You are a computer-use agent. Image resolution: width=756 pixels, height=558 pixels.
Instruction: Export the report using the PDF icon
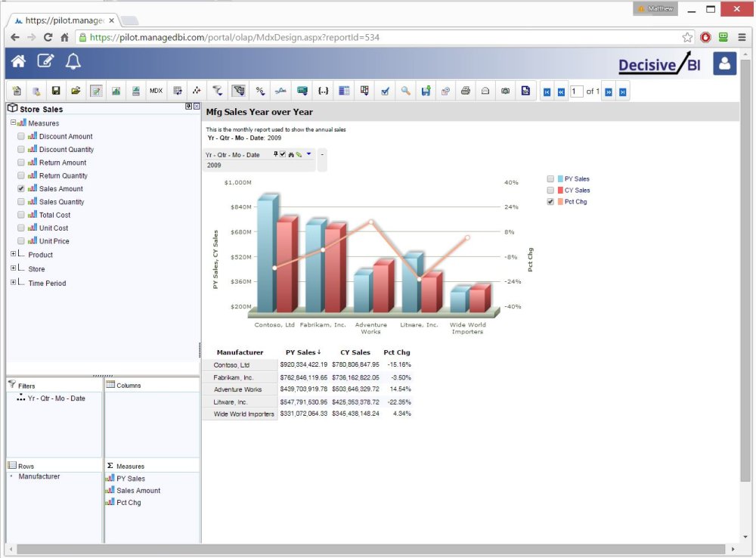(525, 90)
